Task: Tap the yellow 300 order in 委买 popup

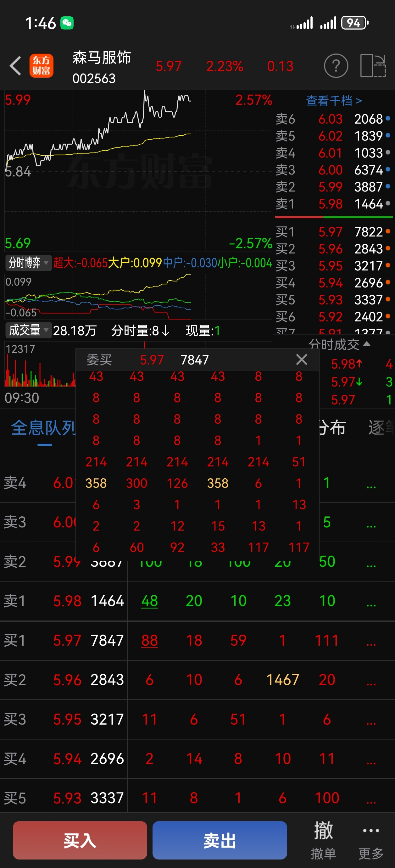Action: 136,483
